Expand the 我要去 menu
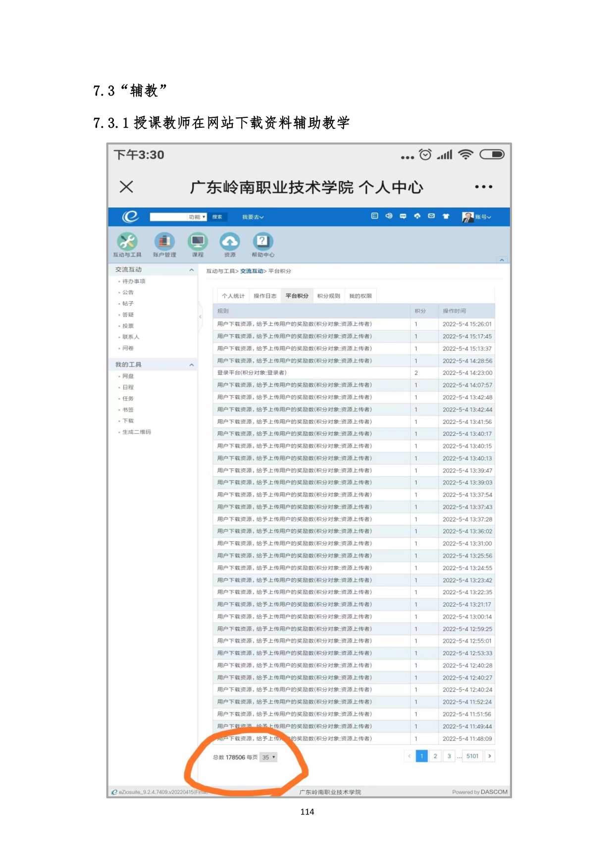 coord(253,217)
